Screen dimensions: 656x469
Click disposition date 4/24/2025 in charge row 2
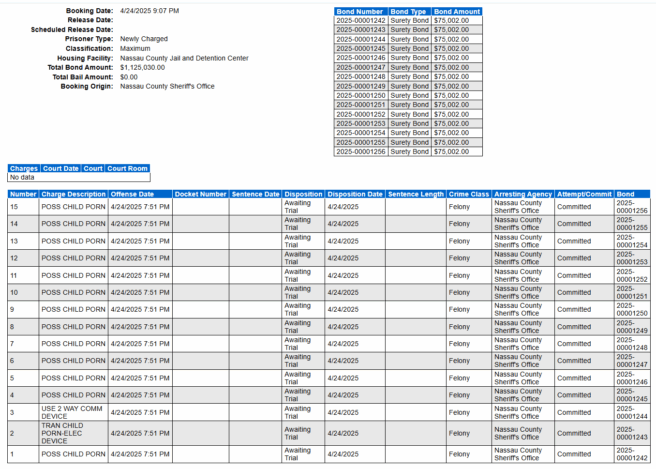coord(355,433)
